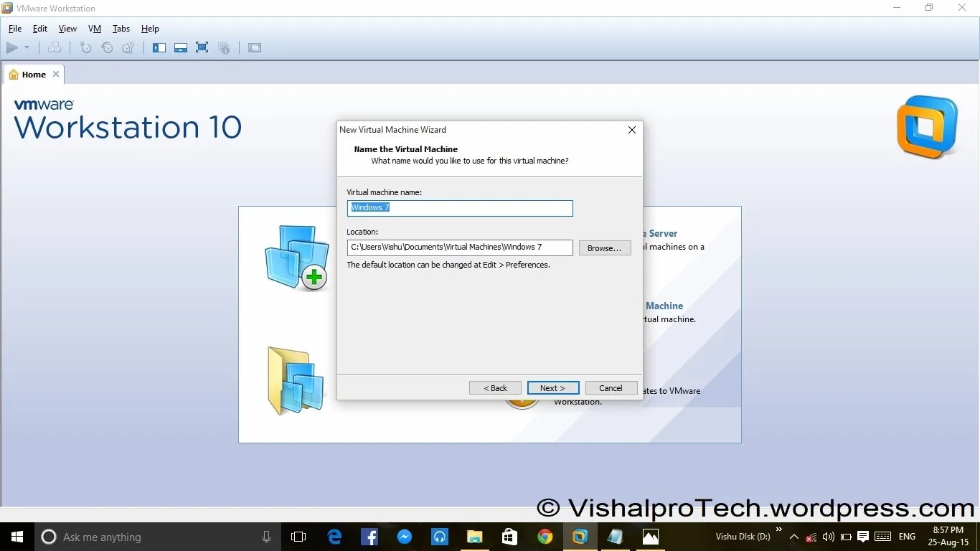Cancel the New Virtual Machine Wizard
Image resolution: width=980 pixels, height=551 pixels.
pos(611,388)
